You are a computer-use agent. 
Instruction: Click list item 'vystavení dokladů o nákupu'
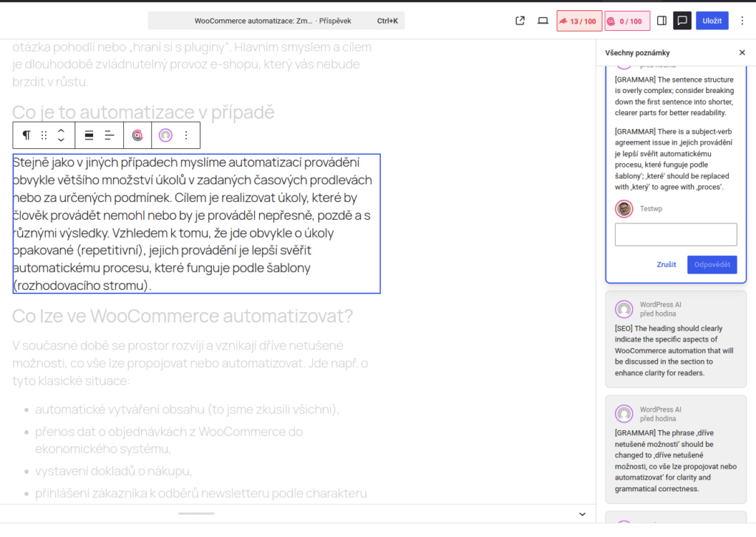[x=113, y=471]
